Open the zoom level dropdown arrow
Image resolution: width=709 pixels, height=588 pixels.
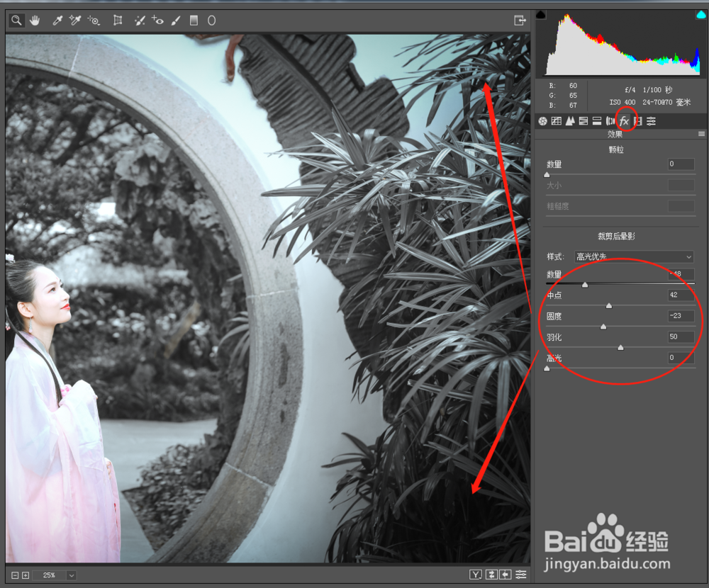pos(71,575)
